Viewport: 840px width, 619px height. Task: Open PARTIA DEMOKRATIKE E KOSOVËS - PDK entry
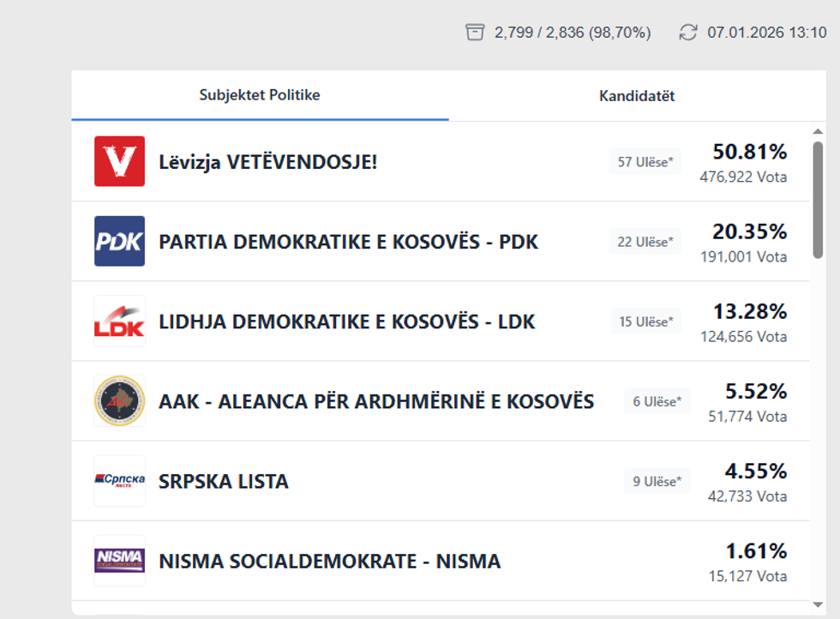coord(348,242)
